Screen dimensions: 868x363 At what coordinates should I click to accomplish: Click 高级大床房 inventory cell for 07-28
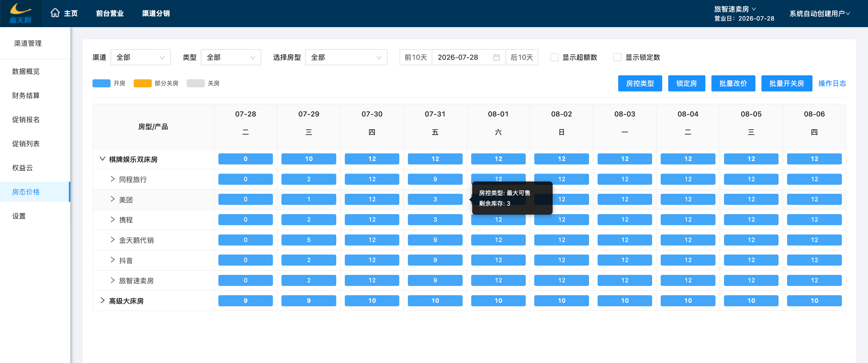[x=246, y=301]
